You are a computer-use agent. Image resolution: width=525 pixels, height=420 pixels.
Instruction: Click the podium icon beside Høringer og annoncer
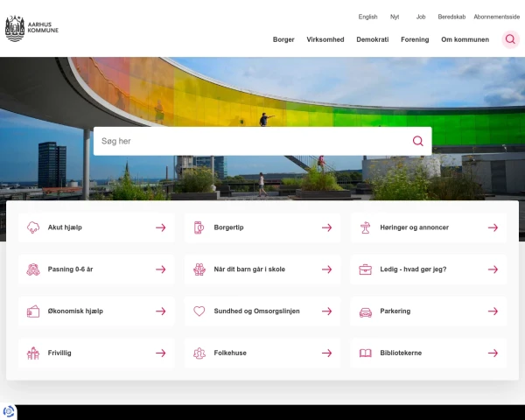click(x=365, y=227)
